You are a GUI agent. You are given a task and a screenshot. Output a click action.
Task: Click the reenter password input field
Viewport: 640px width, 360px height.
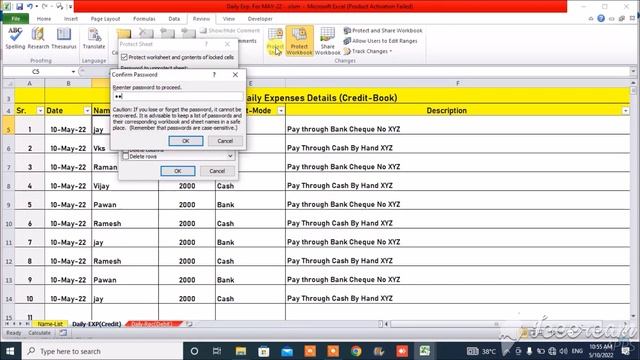(x=178, y=96)
